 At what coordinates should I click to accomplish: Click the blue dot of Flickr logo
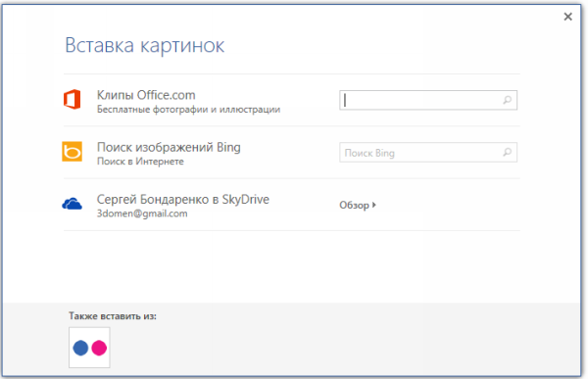(x=80, y=348)
